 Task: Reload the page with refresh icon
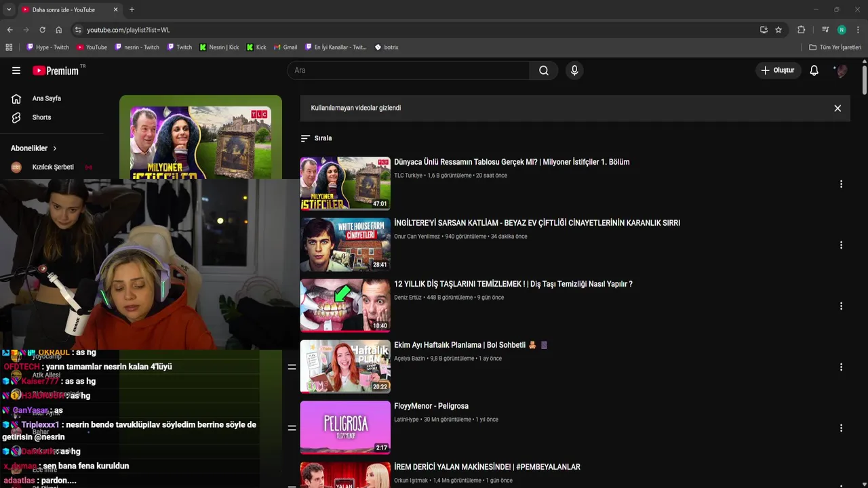pos(42,30)
